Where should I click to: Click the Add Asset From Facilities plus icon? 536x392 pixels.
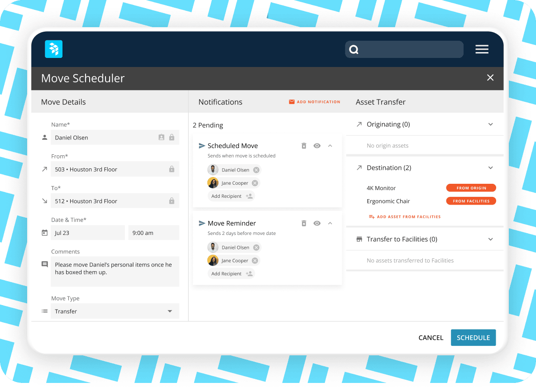(372, 216)
